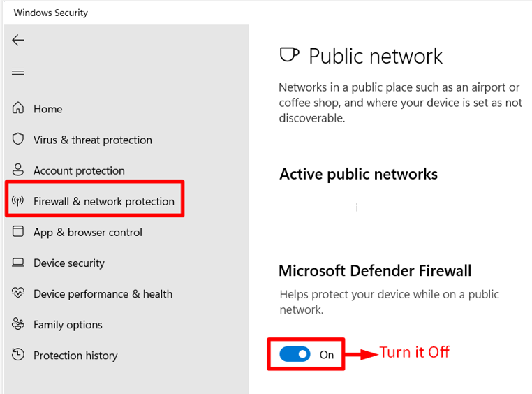Click the Protection history clock icon

click(x=18, y=355)
